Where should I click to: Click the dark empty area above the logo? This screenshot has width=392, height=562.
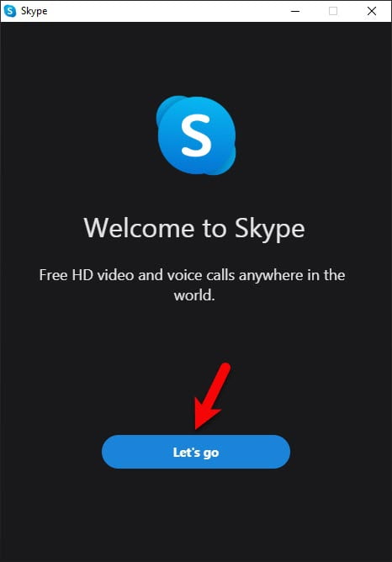pyautogui.click(x=196, y=57)
